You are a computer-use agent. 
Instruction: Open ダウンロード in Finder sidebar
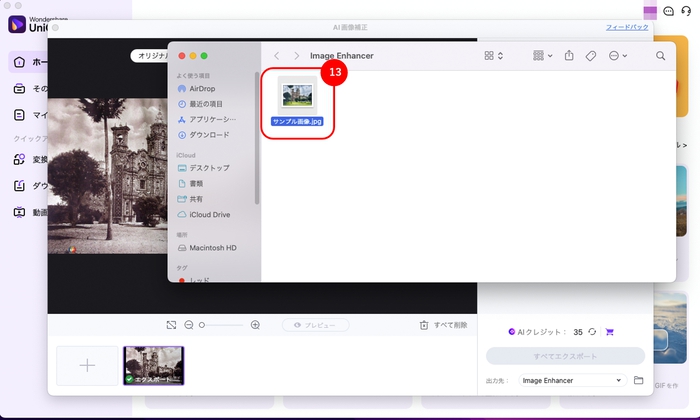click(204, 135)
